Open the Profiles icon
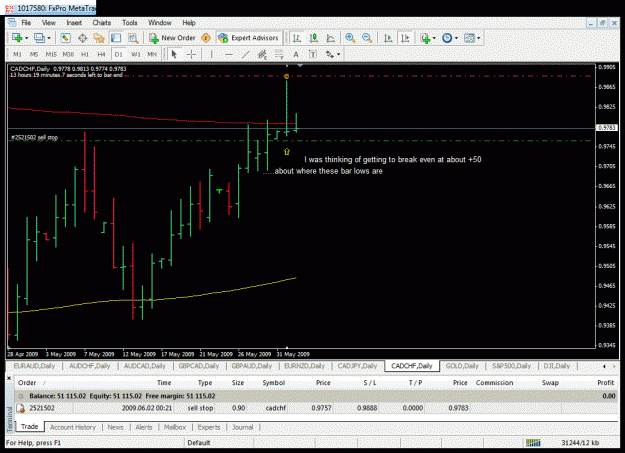 click(39, 38)
